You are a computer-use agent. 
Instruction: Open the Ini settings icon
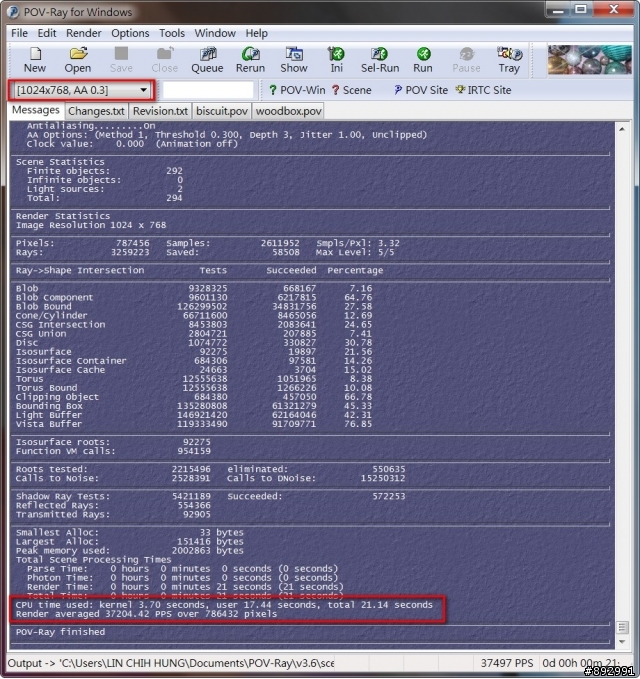[336, 60]
